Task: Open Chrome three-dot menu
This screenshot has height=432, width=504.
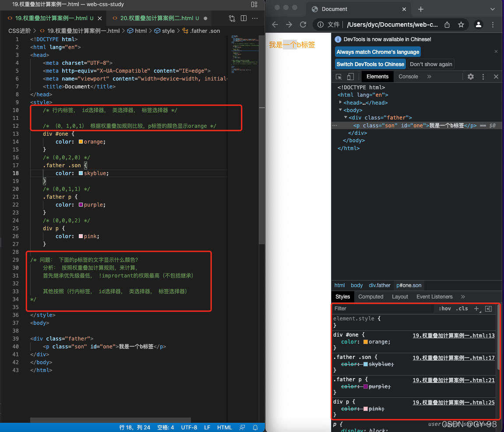Action: click(493, 25)
